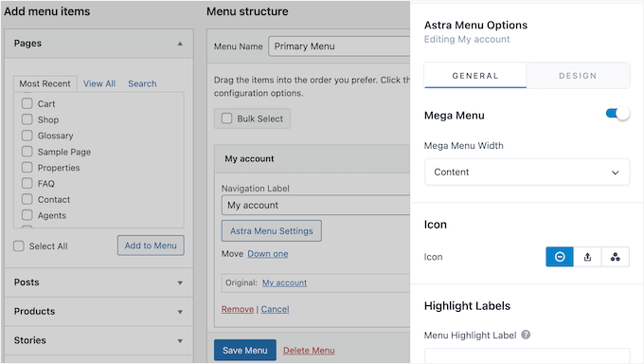
Task: Open the Search pages tab
Action: [142, 83]
